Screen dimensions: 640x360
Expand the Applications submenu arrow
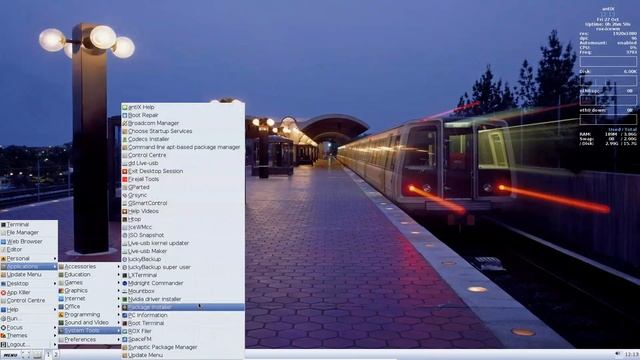[x=55, y=267]
